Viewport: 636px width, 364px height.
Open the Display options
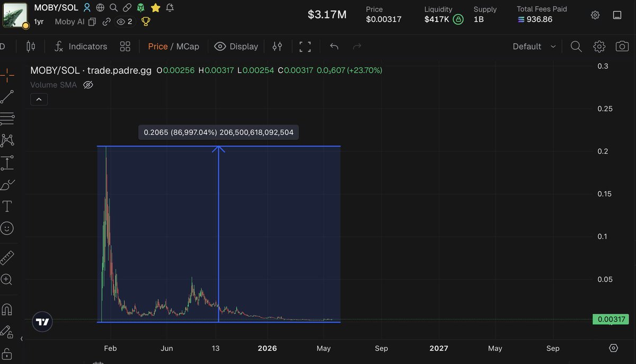point(236,47)
